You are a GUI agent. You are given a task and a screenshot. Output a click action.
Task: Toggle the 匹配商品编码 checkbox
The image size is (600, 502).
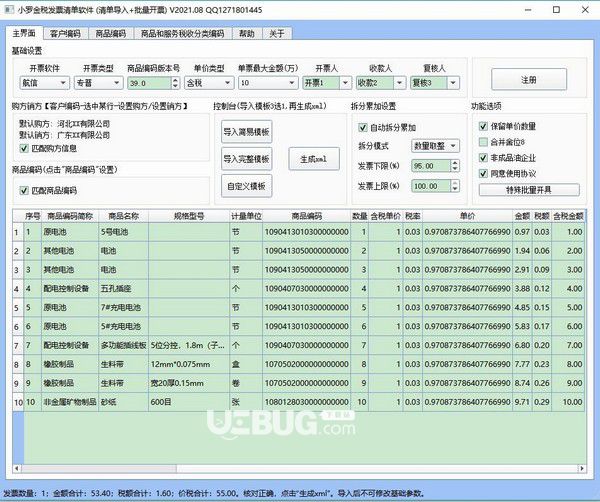[x=24, y=191]
